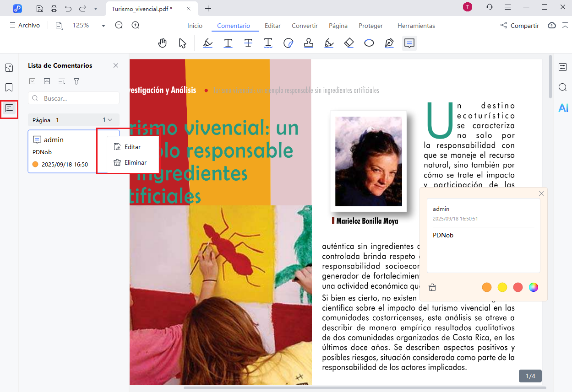This screenshot has width=572, height=392.
Task: Select the Hand tool in the Comentario toolbar
Action: tap(163, 43)
